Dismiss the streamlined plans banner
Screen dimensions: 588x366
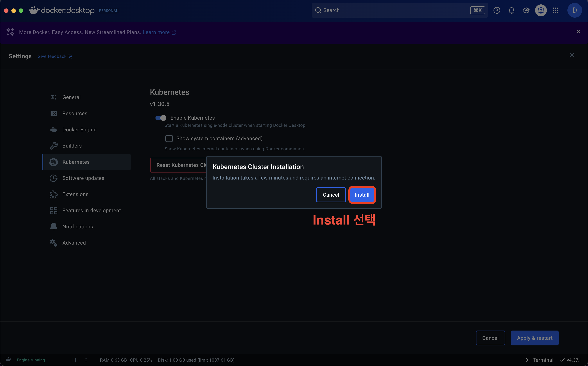(578, 32)
